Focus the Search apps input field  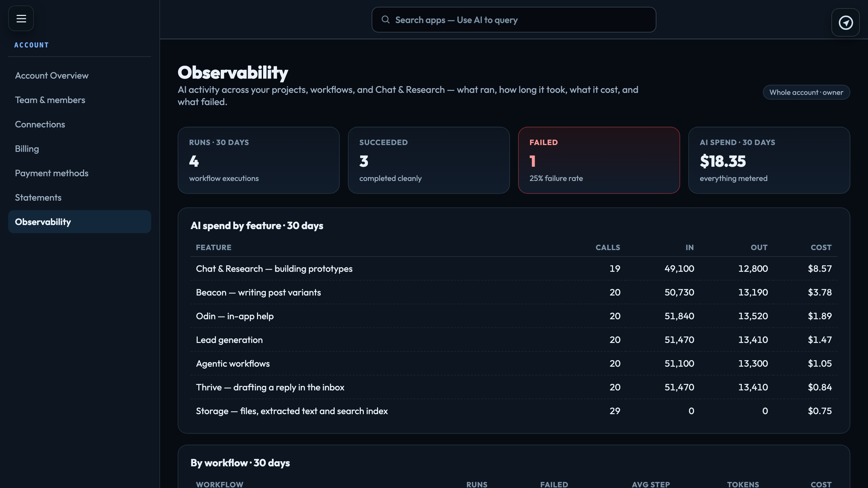click(514, 20)
